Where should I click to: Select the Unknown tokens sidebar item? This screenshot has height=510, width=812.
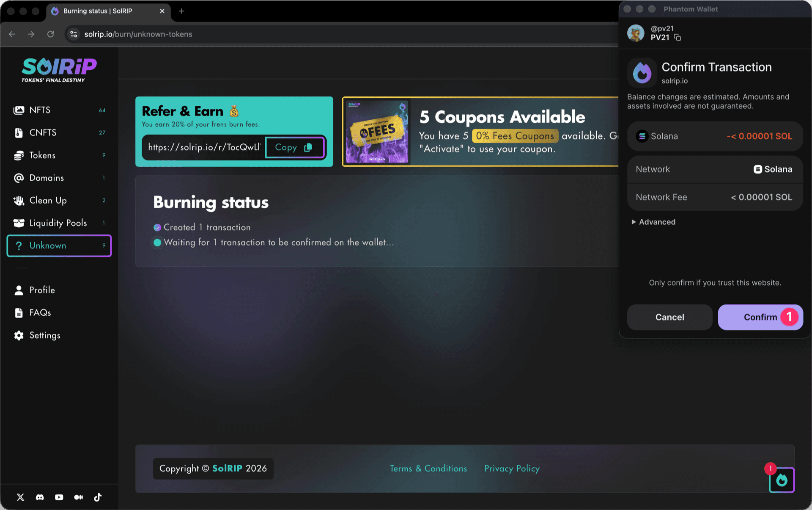click(x=59, y=245)
